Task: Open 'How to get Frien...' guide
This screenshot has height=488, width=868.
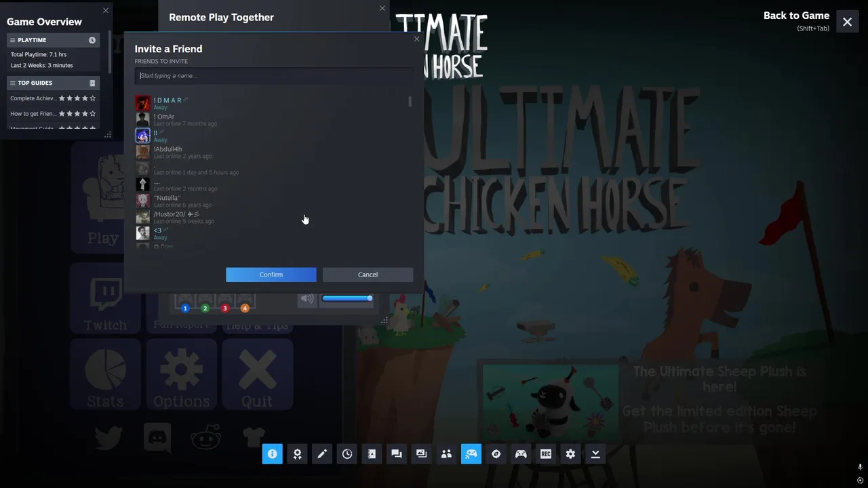Action: coord(53,114)
